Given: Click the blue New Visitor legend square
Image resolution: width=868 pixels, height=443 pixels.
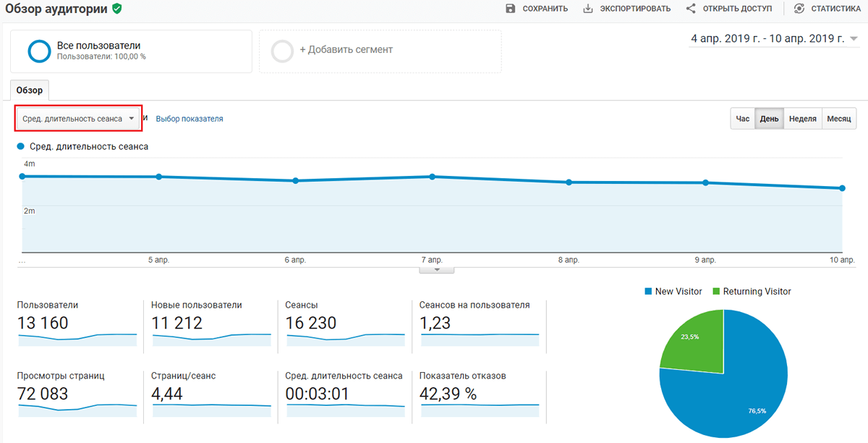Looking at the screenshot, I should (647, 292).
